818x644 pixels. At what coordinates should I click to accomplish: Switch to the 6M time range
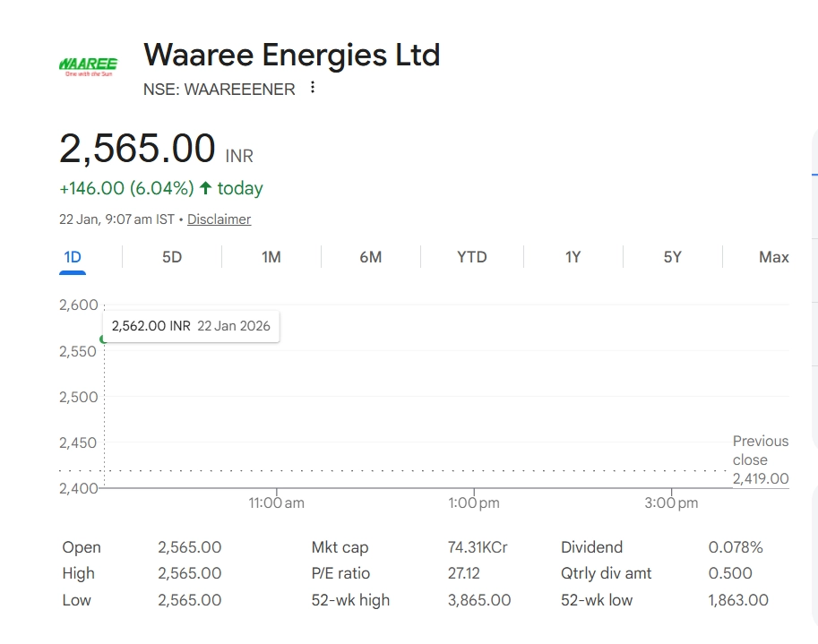pyautogui.click(x=370, y=257)
